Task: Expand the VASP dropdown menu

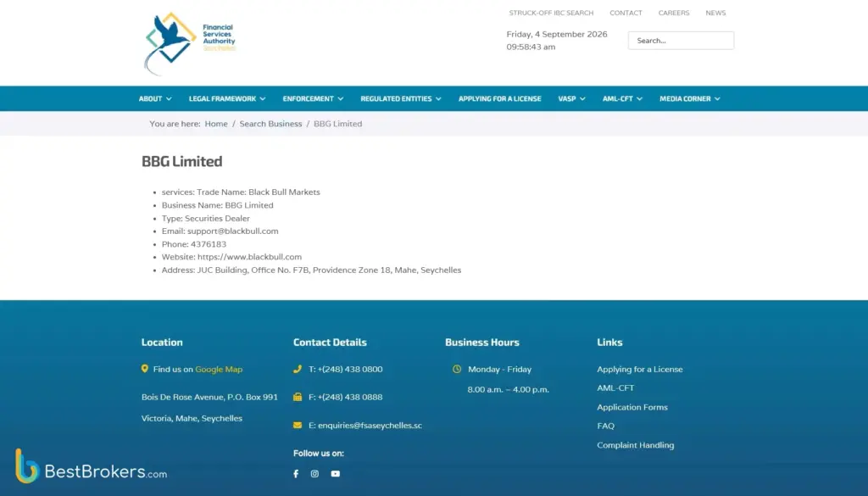Action: coord(571,98)
